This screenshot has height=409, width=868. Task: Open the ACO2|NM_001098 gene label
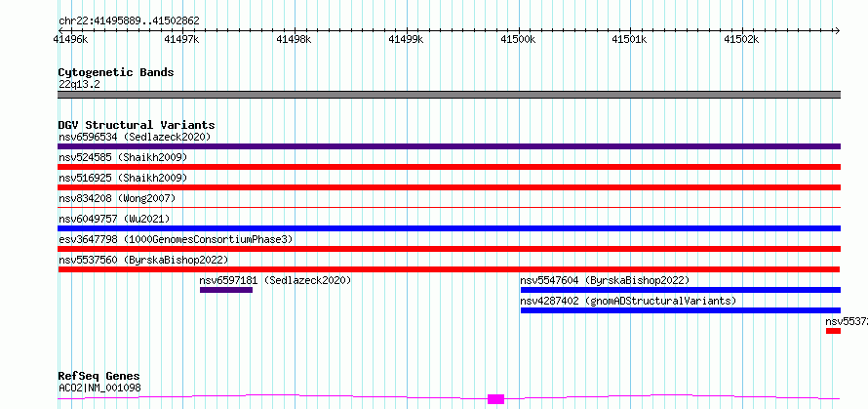[99, 388]
